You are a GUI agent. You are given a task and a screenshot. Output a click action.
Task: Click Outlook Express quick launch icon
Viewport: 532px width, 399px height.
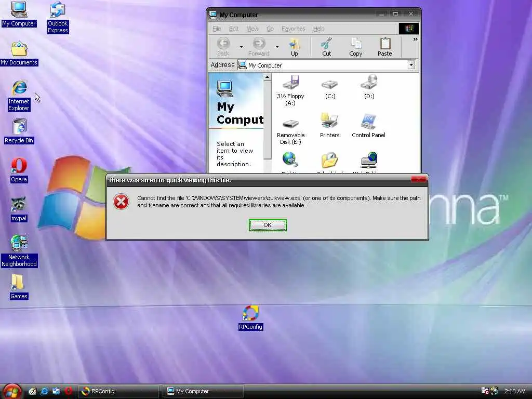coord(56,391)
